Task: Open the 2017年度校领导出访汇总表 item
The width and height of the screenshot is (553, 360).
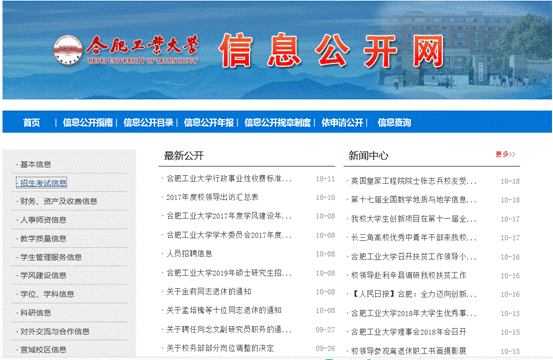Action: [x=212, y=197]
